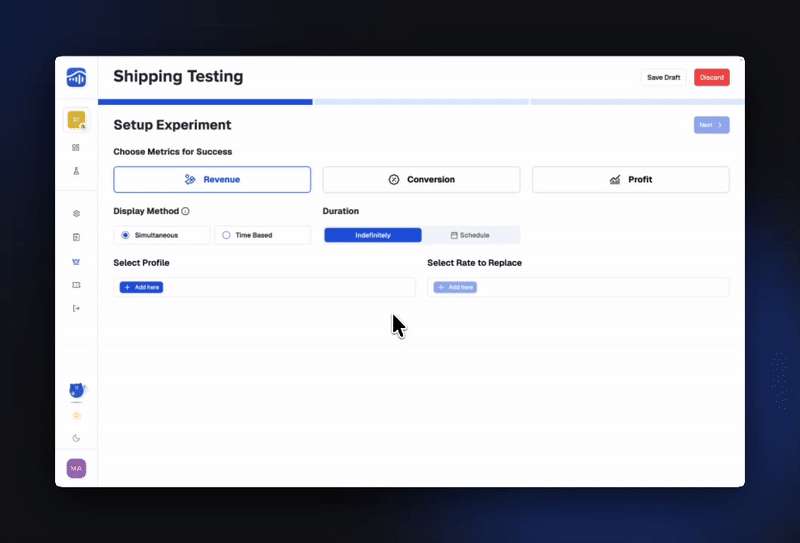Click the second step progress bar segment
Viewport: 800px width, 543px height.
[421, 102]
